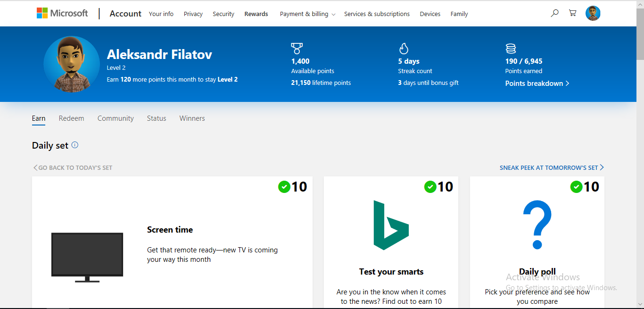Click Aleksandr Filatov's large profile avatar
The width and height of the screenshot is (644, 309).
coord(72,64)
